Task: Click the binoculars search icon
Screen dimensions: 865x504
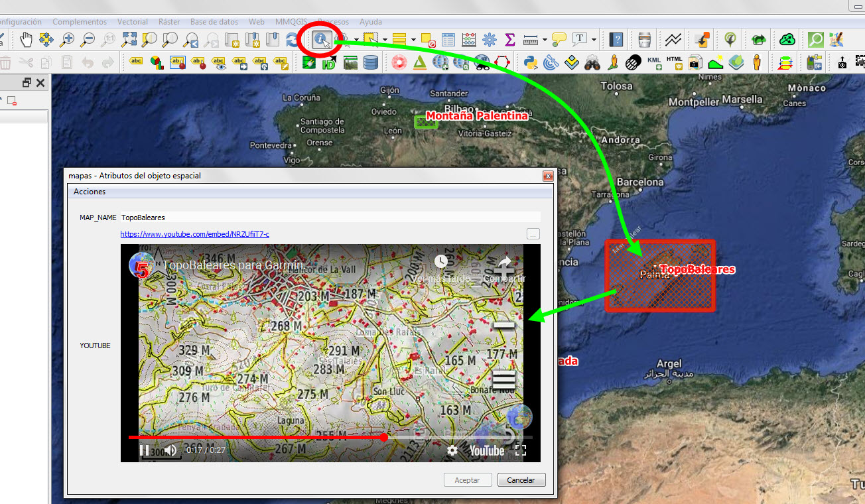Action: [592, 62]
